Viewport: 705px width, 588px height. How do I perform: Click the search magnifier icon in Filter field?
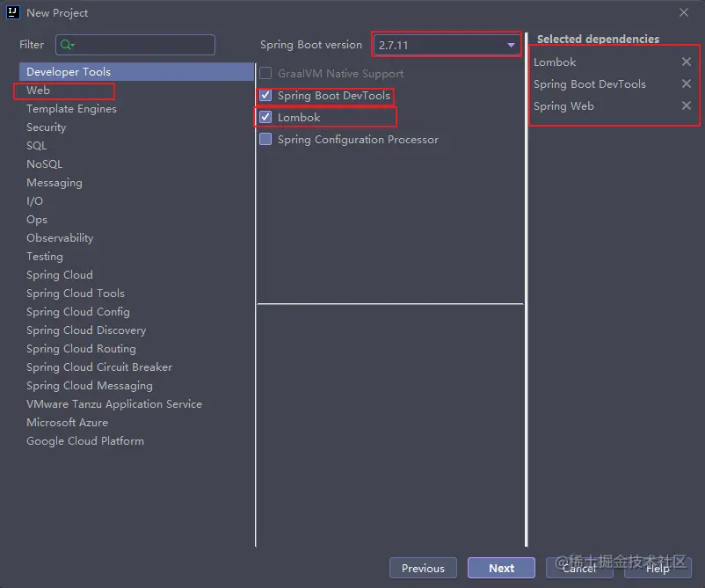click(x=67, y=45)
